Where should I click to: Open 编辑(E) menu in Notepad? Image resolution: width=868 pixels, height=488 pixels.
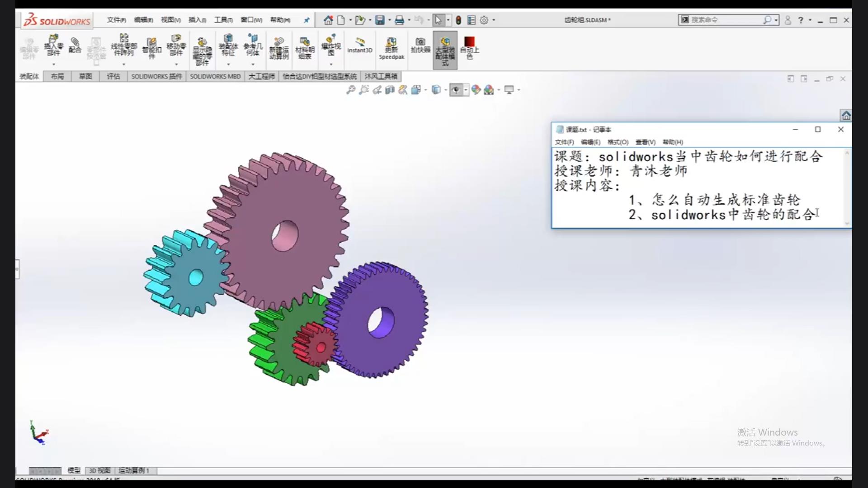coord(590,142)
